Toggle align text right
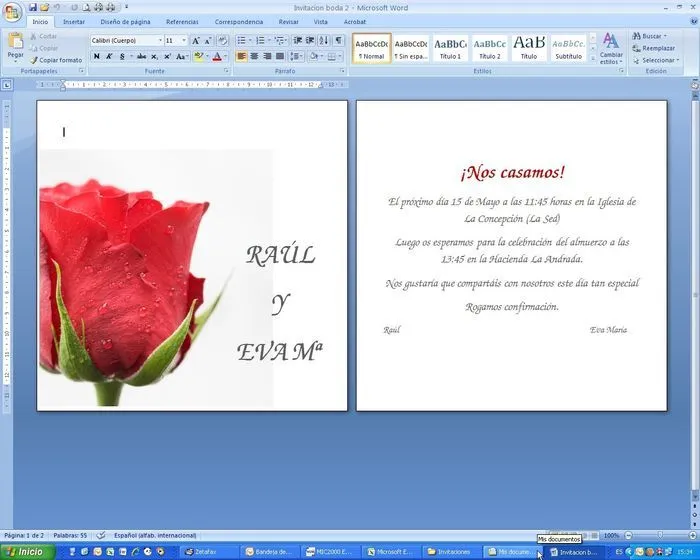 coord(267,56)
